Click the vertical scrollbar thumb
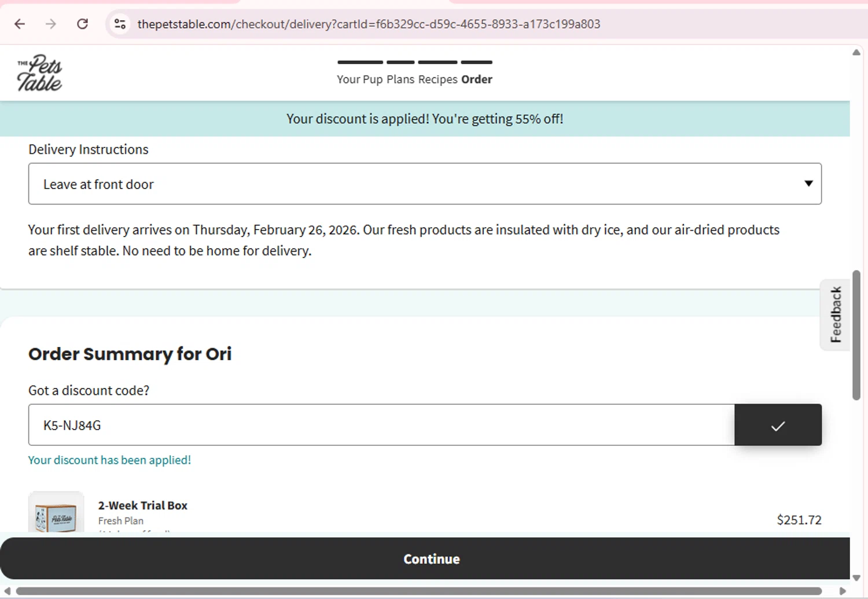868x599 pixels. pos(856,335)
